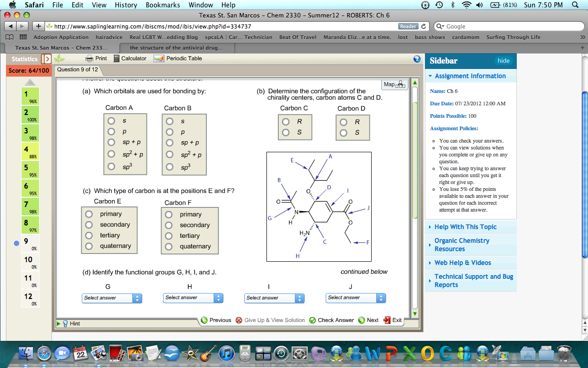588x368 pixels.
Task: Choose S configuration for Carbon D
Action: [343, 133]
